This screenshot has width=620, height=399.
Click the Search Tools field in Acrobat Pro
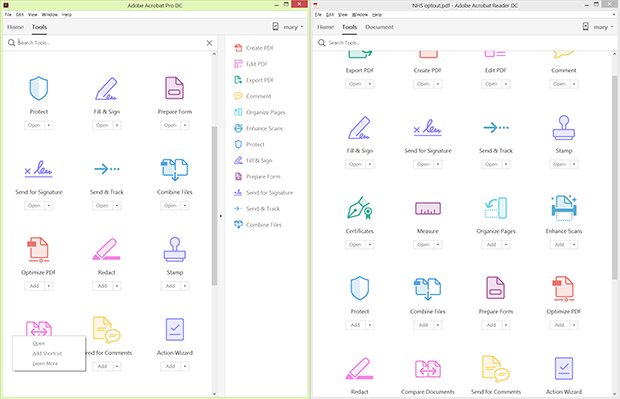click(109, 42)
